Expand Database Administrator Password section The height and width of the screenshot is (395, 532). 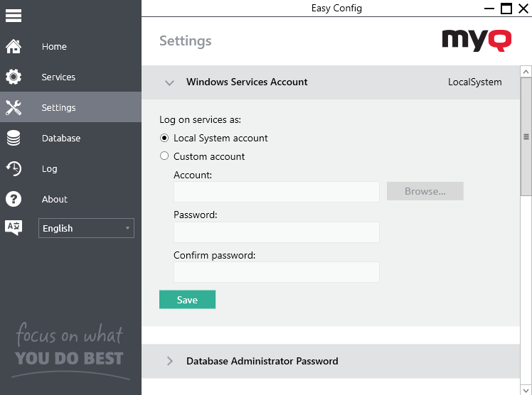click(x=169, y=361)
